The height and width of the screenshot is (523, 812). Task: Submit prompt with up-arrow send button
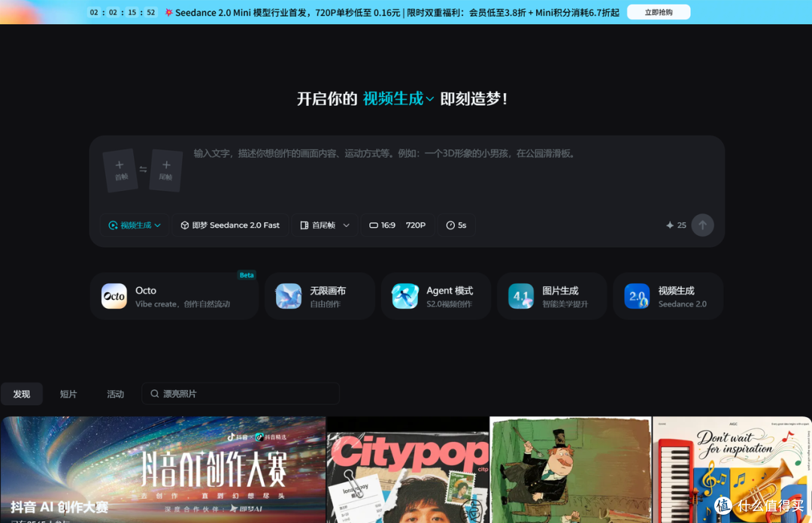[702, 225]
